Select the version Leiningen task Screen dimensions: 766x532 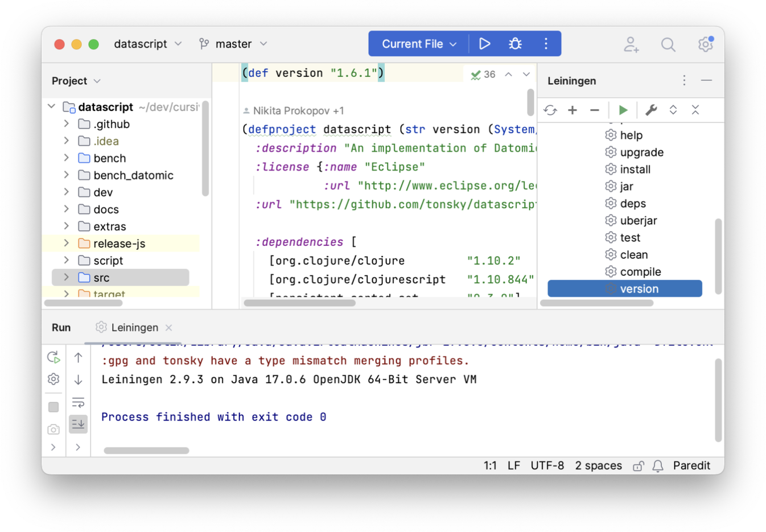[x=625, y=288]
